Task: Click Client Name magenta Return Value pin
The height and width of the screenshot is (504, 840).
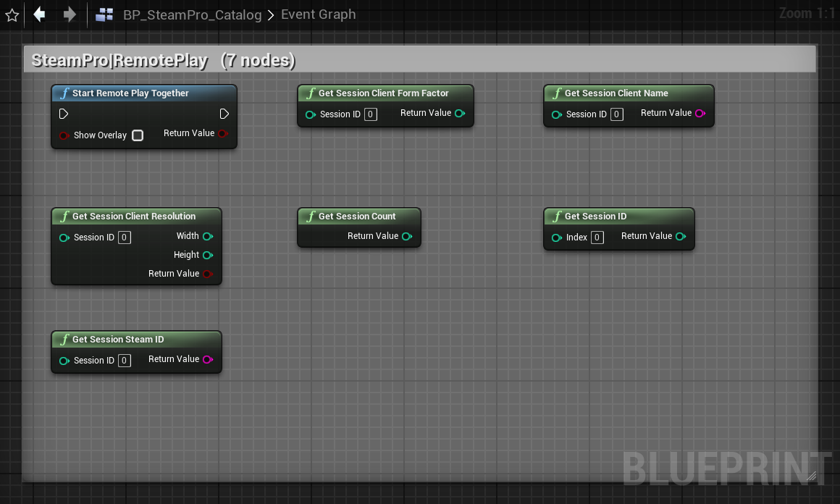Action: 700,113
